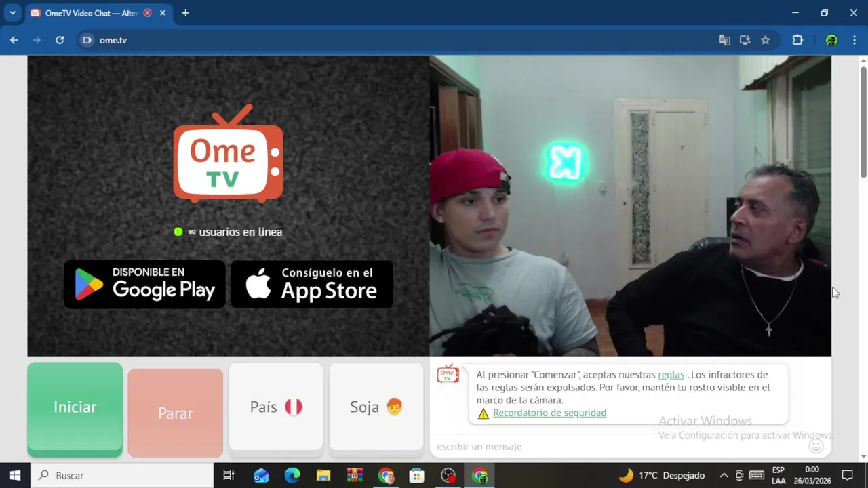Open Task View in taskbar
The image size is (868, 488).
[229, 475]
